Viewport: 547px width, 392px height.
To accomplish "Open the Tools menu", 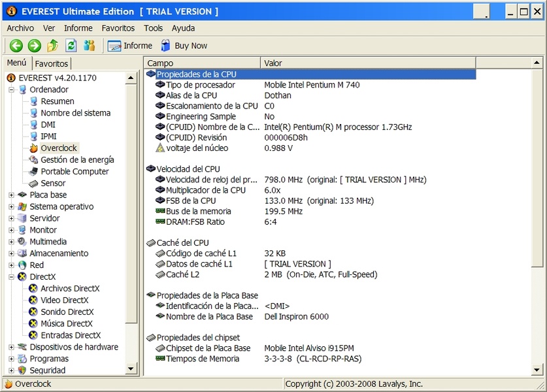I will 153,28.
